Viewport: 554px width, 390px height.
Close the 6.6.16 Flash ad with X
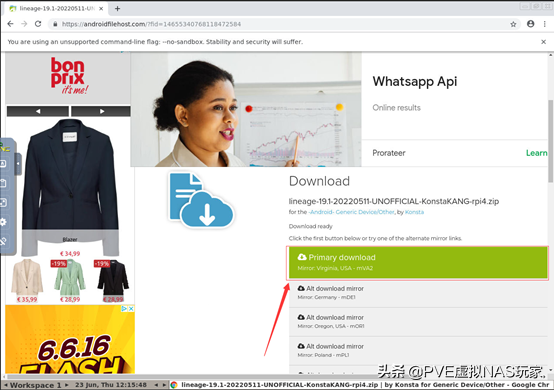tap(131, 308)
